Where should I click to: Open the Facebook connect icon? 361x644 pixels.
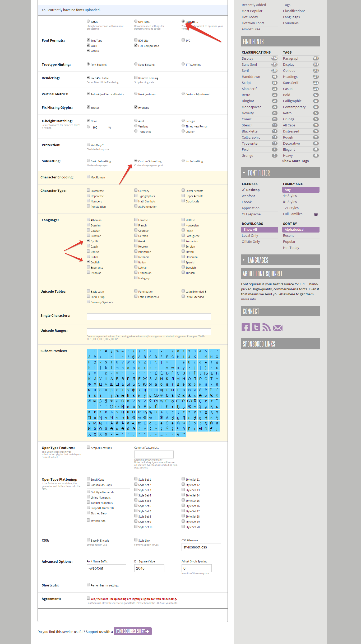[x=246, y=327]
